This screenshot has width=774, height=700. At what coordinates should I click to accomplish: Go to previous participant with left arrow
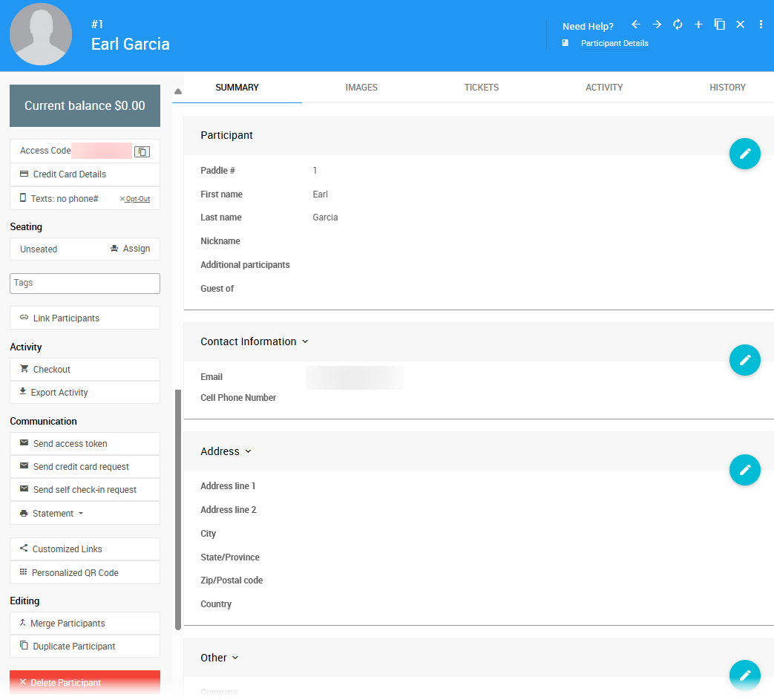[636, 24]
